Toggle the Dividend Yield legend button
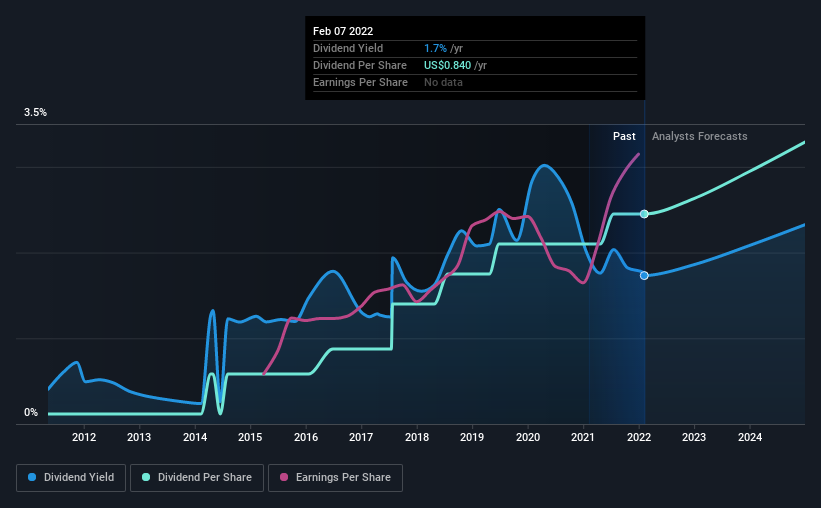 71,478
